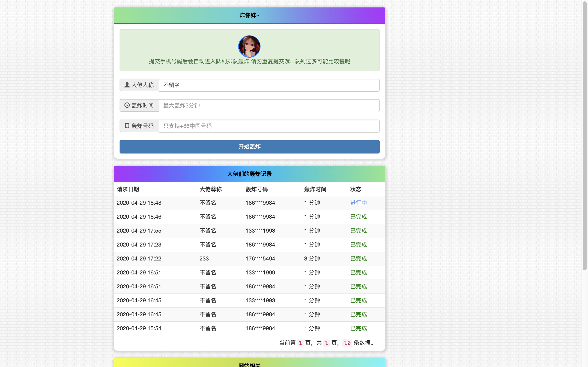Click the 网站相关 panel header
Viewport: 588px width, 367px height.
[249, 364]
